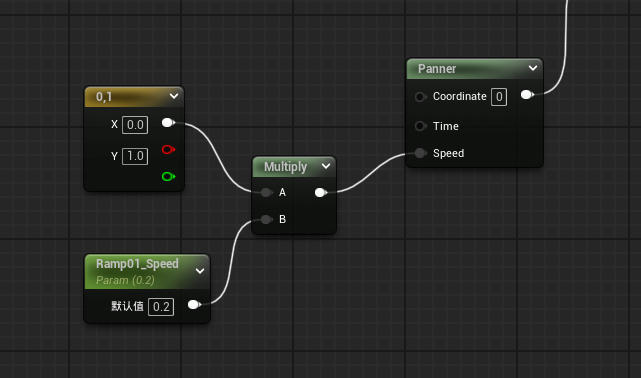Click the Speed label on Panner
Image resolution: width=641 pixels, height=378 pixels.
[x=448, y=153]
